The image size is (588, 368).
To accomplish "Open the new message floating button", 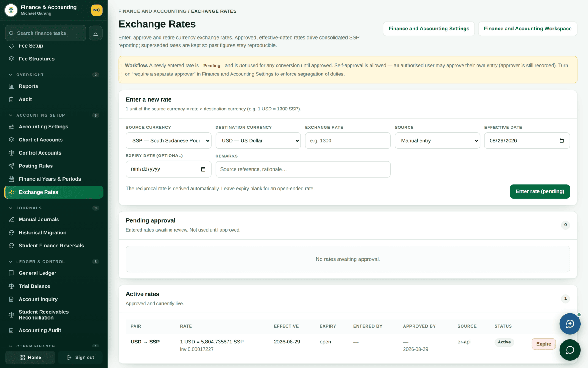I will click(x=570, y=324).
